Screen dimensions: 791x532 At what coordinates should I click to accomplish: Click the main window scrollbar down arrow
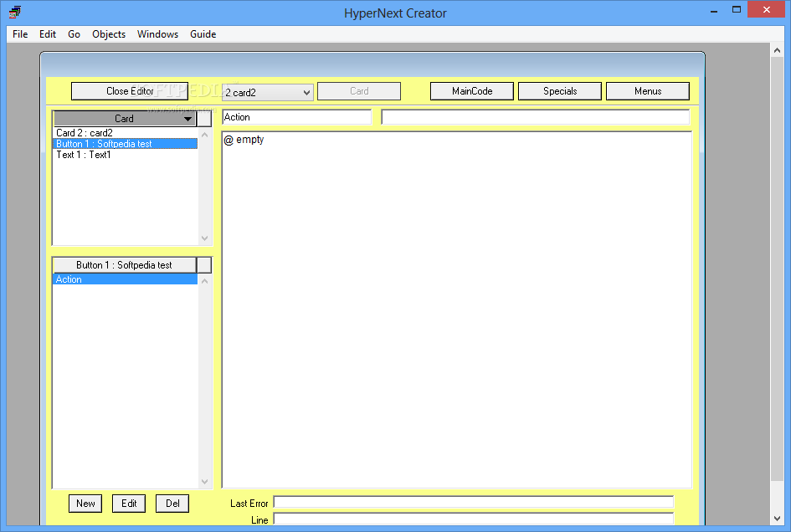(x=777, y=519)
